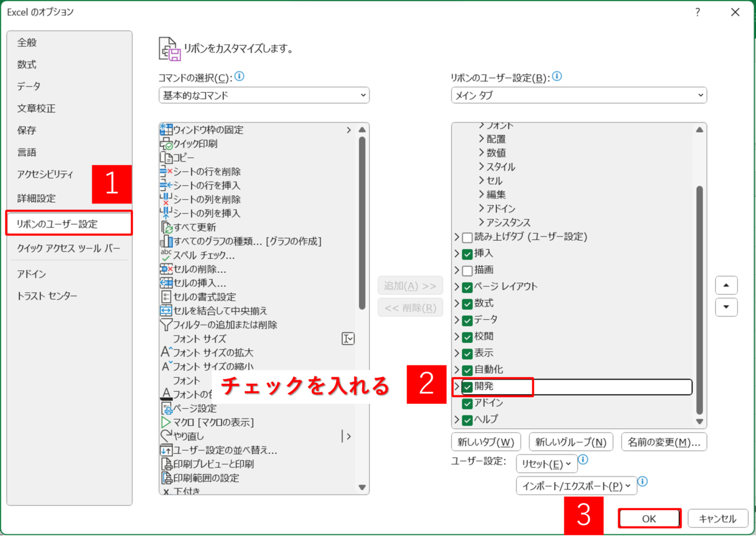Viewport: 756px width, 552px height.
Task: Select the Delete Sheet Columns (シートの列を削除) icon
Action: [x=166, y=199]
